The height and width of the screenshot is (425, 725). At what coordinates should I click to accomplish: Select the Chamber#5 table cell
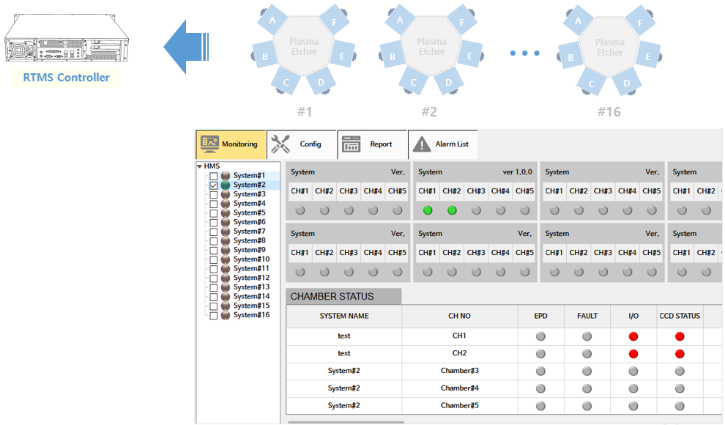coord(459,406)
